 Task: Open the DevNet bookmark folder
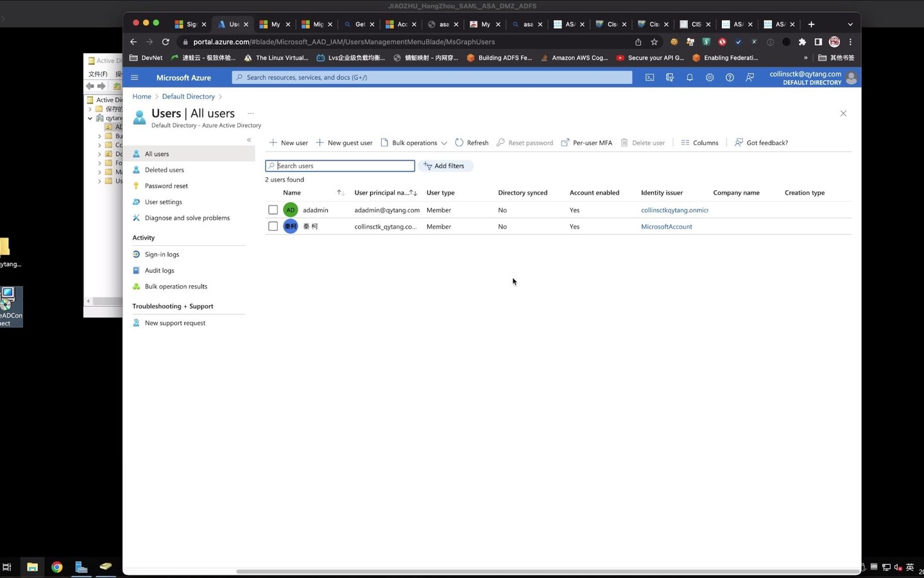click(x=146, y=58)
